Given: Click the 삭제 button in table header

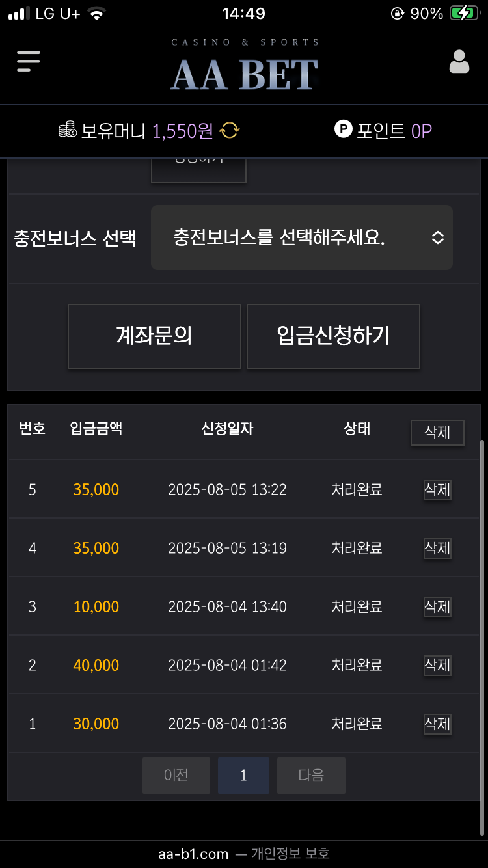Looking at the screenshot, I should tap(437, 433).
